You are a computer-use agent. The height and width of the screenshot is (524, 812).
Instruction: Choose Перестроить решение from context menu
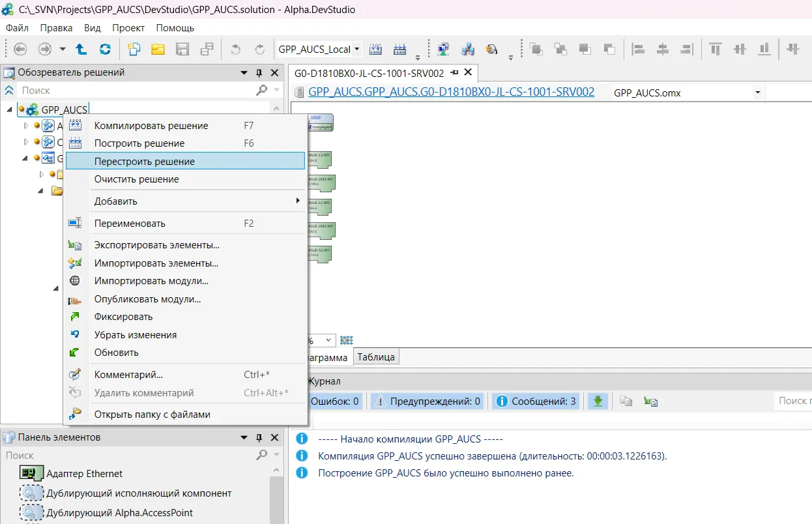tap(185, 161)
